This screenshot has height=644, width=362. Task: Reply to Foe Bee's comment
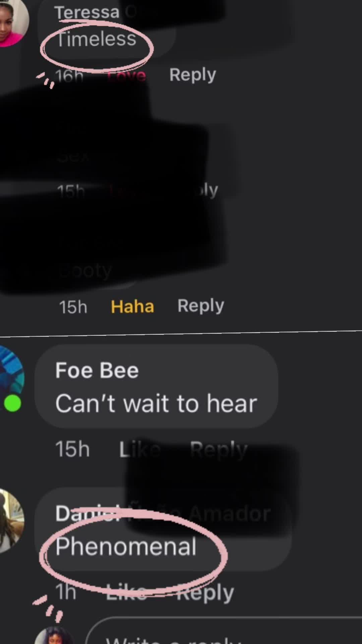[x=219, y=449]
